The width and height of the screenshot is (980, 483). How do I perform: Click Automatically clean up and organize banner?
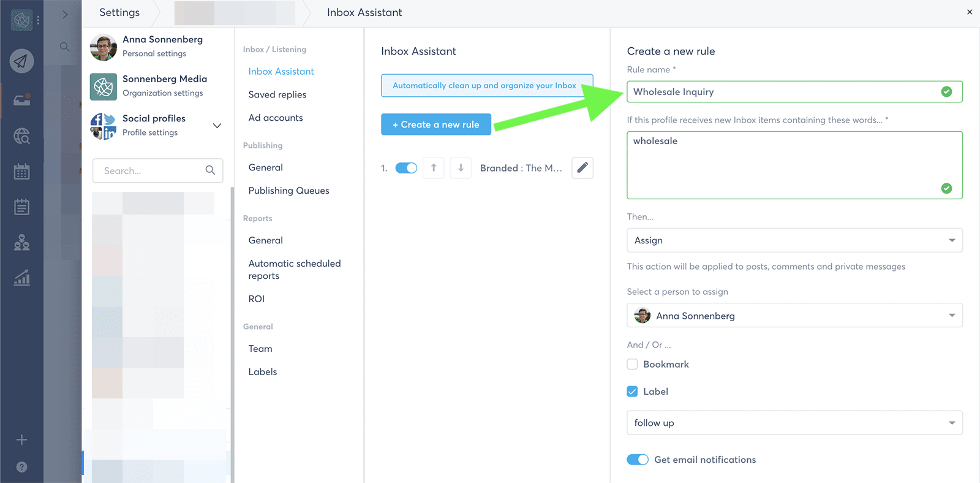(487, 85)
